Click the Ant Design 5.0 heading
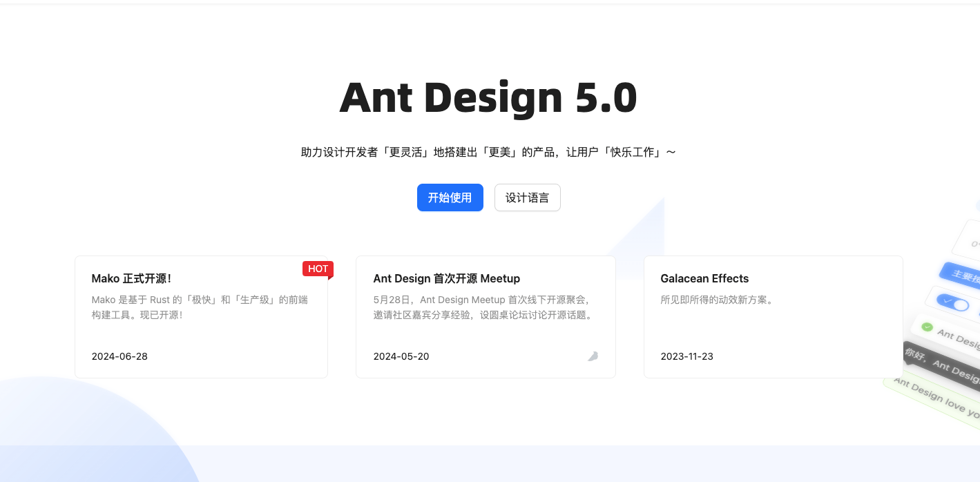The height and width of the screenshot is (482, 980). coord(488,97)
